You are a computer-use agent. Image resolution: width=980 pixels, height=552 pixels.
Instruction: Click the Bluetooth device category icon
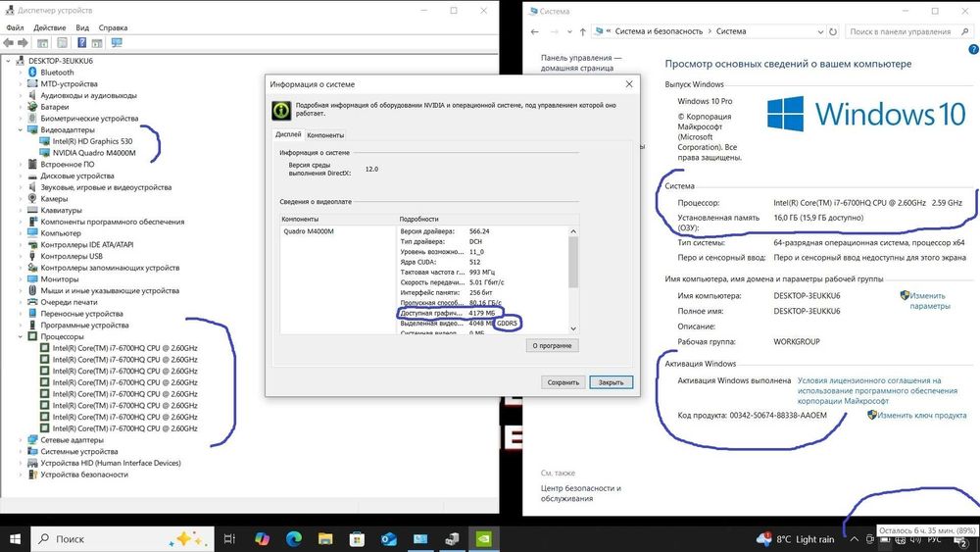[32, 73]
